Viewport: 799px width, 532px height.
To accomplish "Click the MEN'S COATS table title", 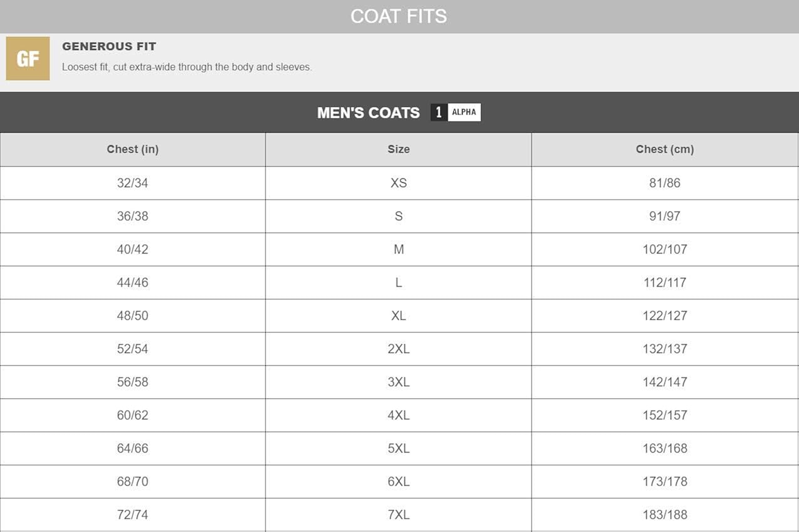I will [368, 113].
